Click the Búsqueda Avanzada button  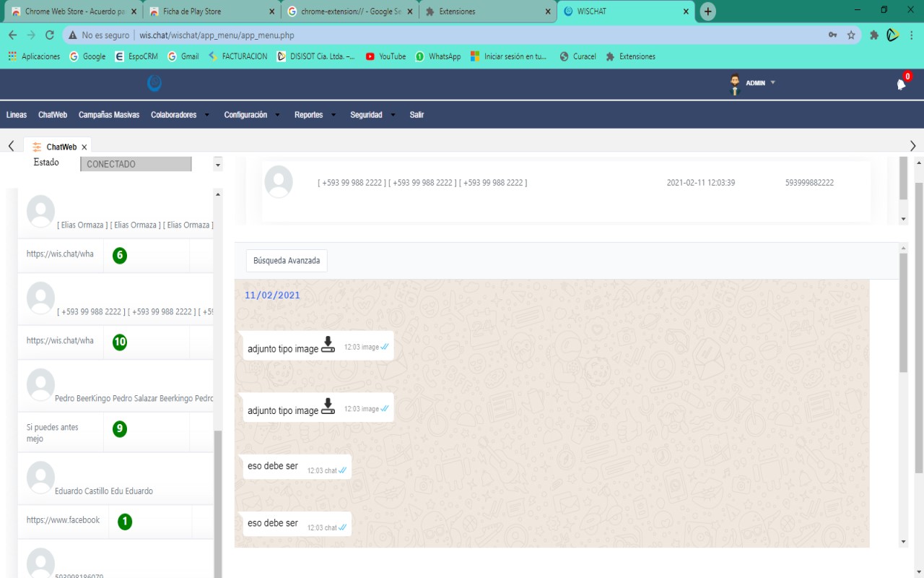tap(287, 261)
